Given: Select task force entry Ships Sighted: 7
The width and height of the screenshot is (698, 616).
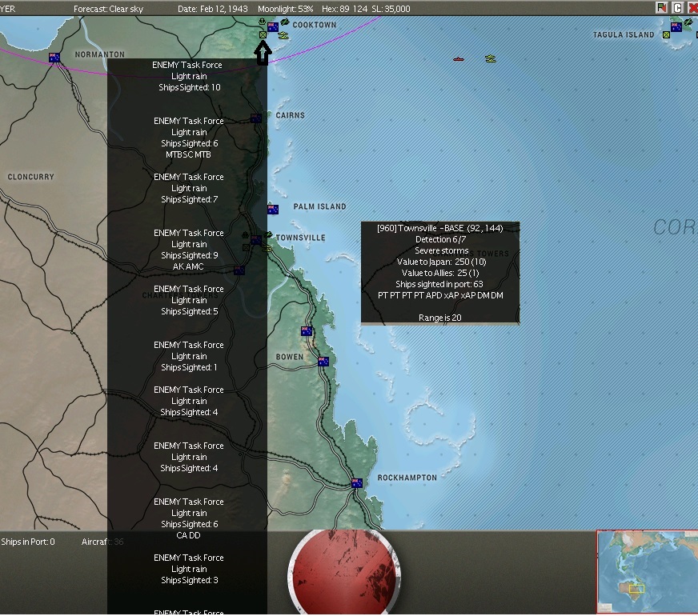Looking at the screenshot, I should point(187,188).
